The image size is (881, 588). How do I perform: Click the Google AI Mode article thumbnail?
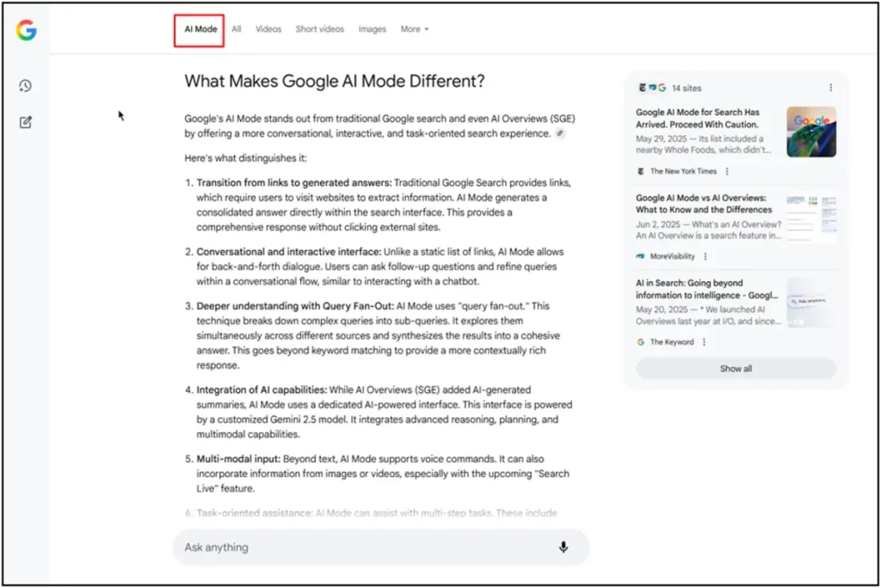tap(810, 131)
